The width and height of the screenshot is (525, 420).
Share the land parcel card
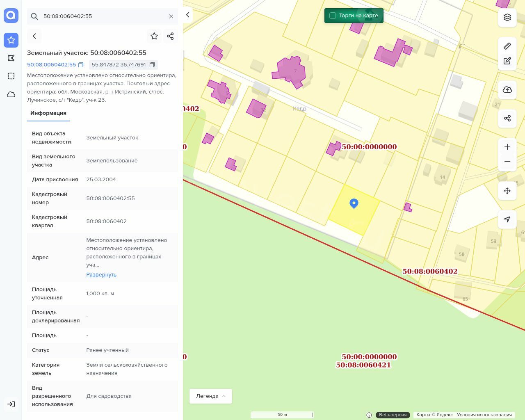click(171, 36)
